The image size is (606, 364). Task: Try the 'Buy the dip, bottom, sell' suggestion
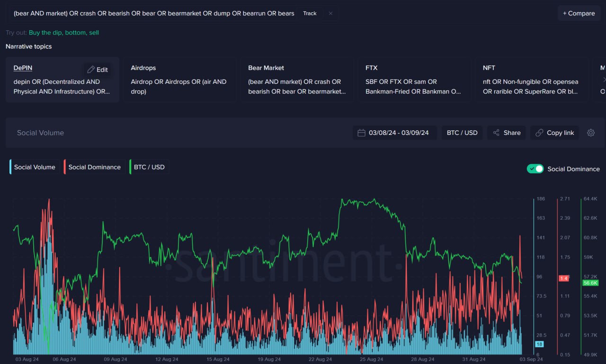64,33
